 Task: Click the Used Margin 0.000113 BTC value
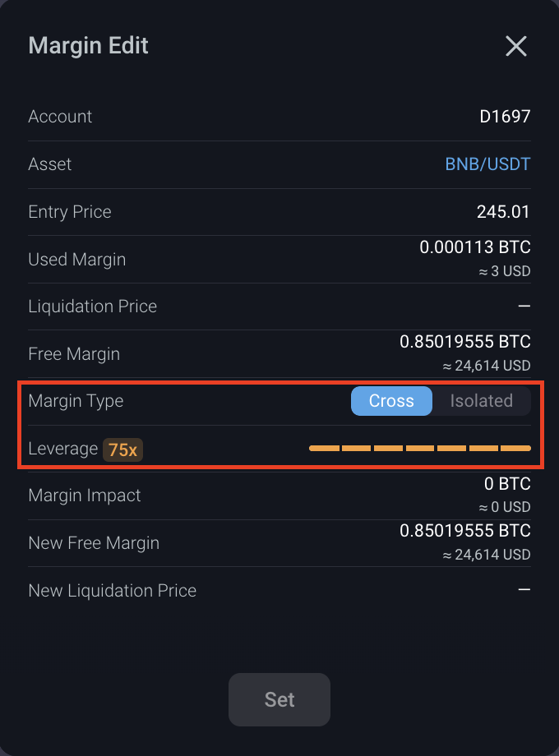[475, 247]
